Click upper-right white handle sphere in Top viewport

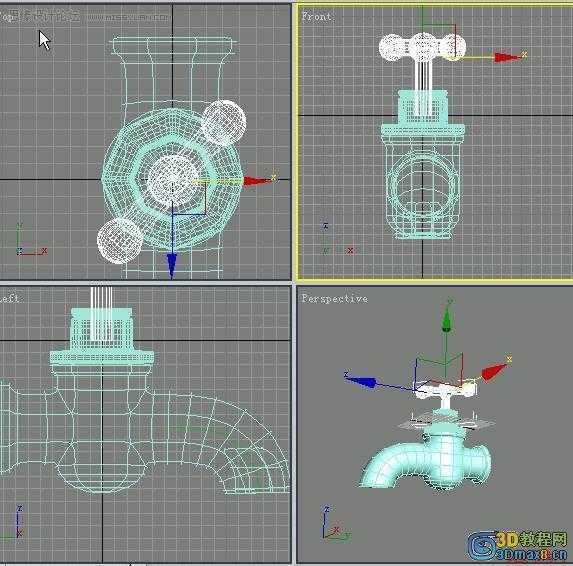[x=224, y=123]
